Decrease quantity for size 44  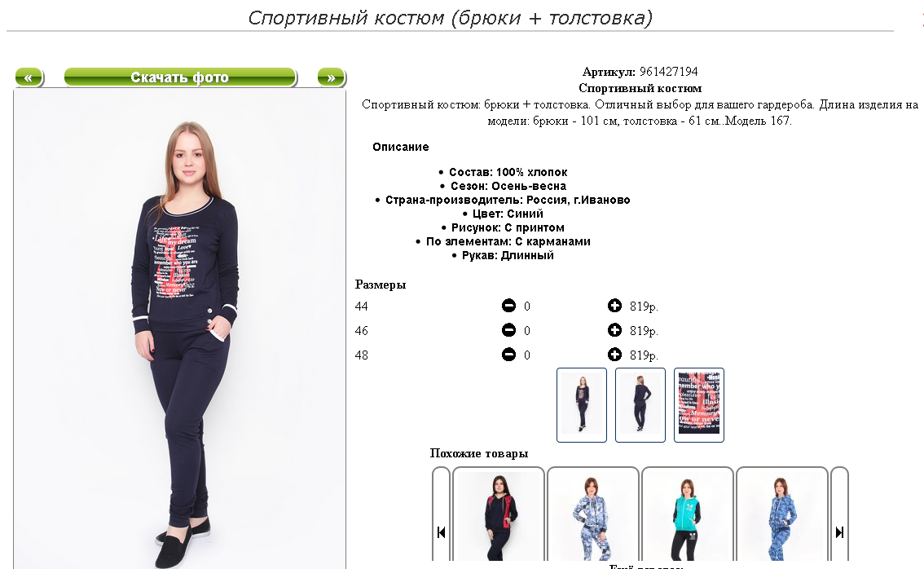point(508,306)
